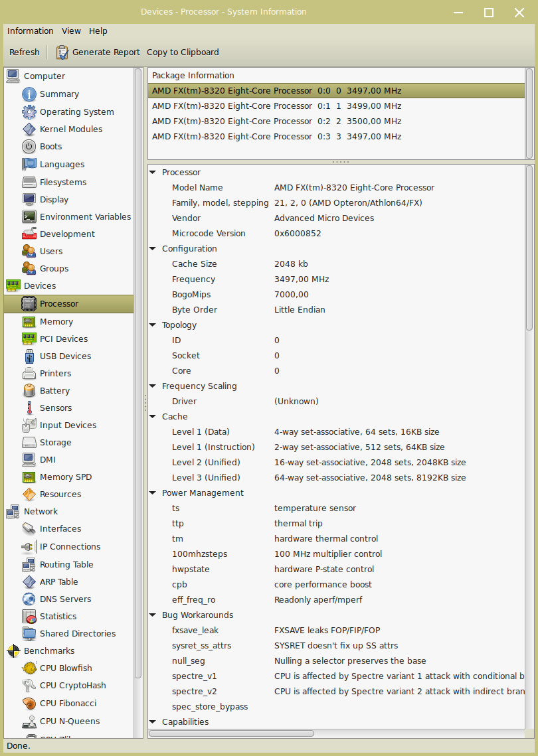Click Copy to Clipboard
Viewport: 538px width, 756px height.
(x=183, y=52)
